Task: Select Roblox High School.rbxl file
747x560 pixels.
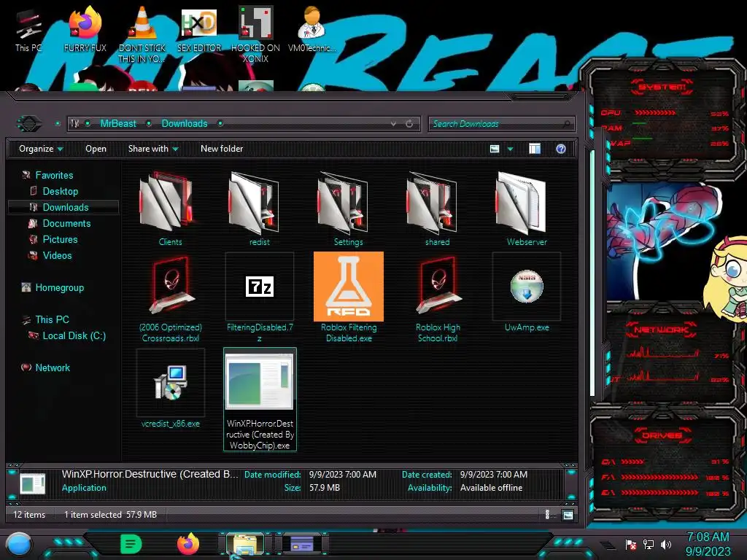Action: pyautogui.click(x=438, y=297)
